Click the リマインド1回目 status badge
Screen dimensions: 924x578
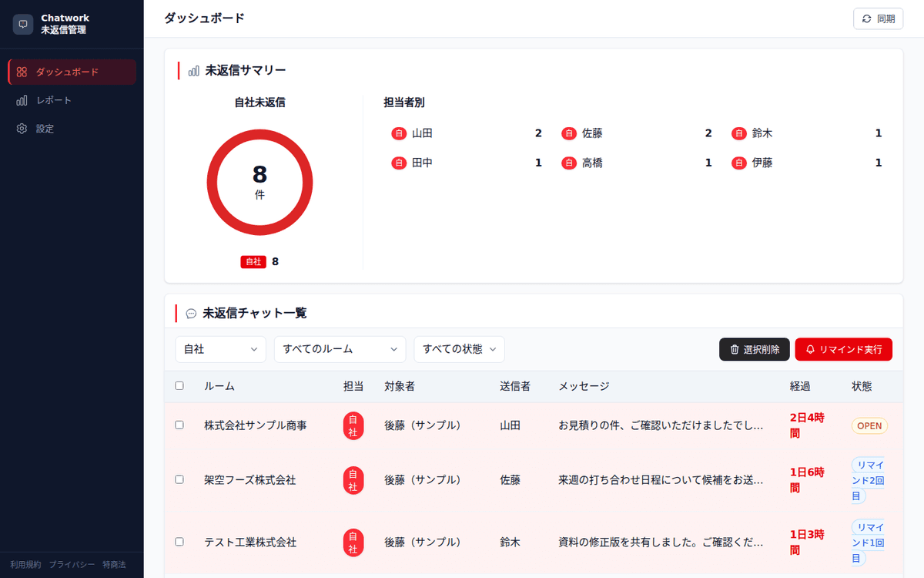(869, 543)
